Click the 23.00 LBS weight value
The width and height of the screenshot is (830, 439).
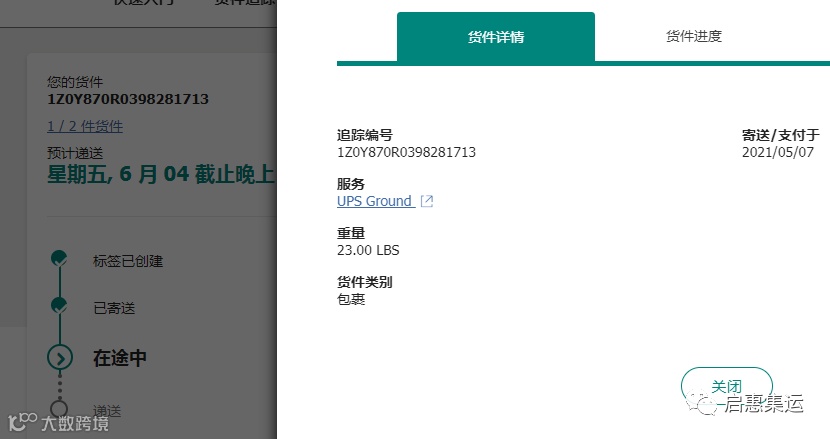point(368,250)
